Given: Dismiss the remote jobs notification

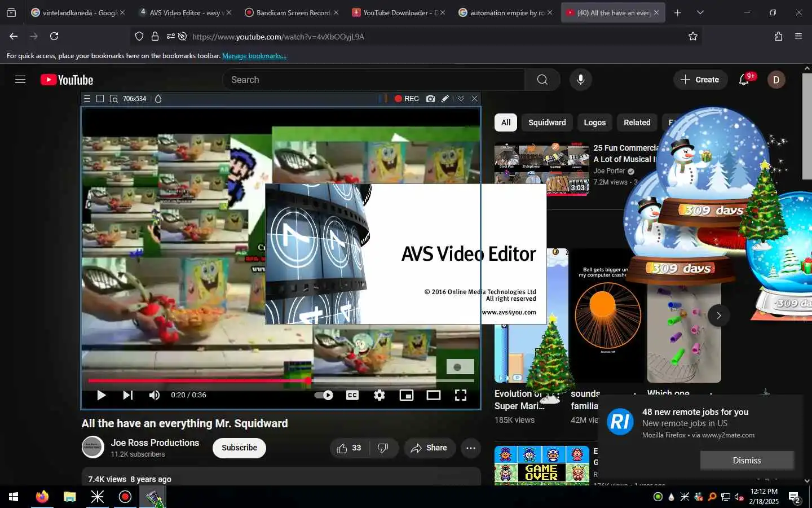Looking at the screenshot, I should pos(747,461).
